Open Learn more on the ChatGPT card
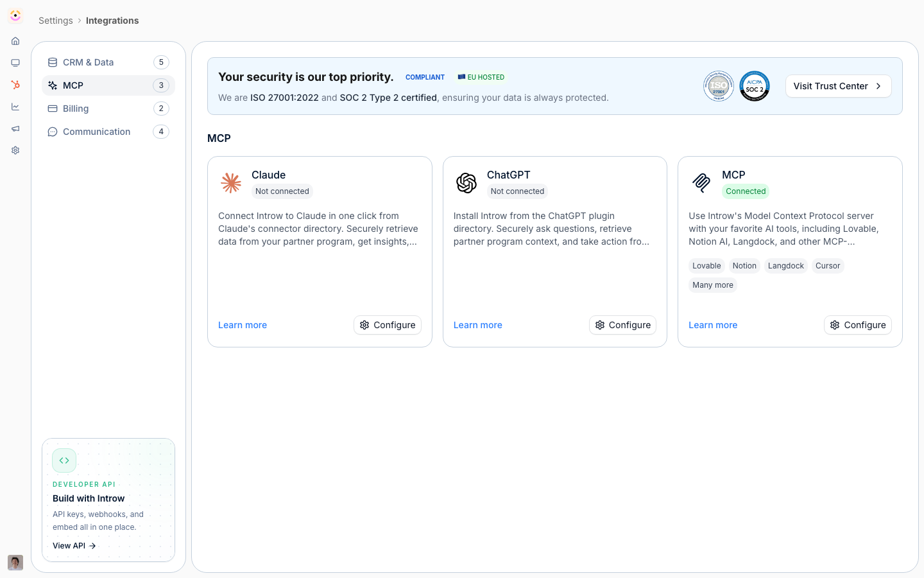924x578 pixels. pos(478,325)
